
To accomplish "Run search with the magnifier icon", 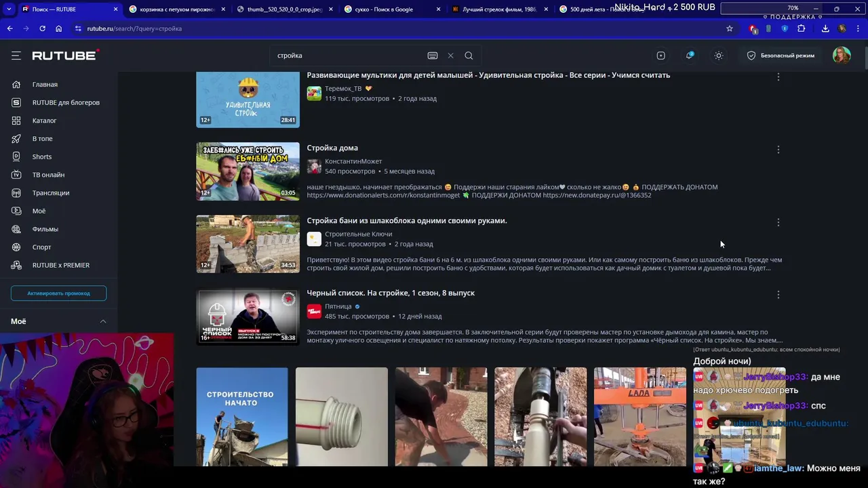I will (469, 56).
